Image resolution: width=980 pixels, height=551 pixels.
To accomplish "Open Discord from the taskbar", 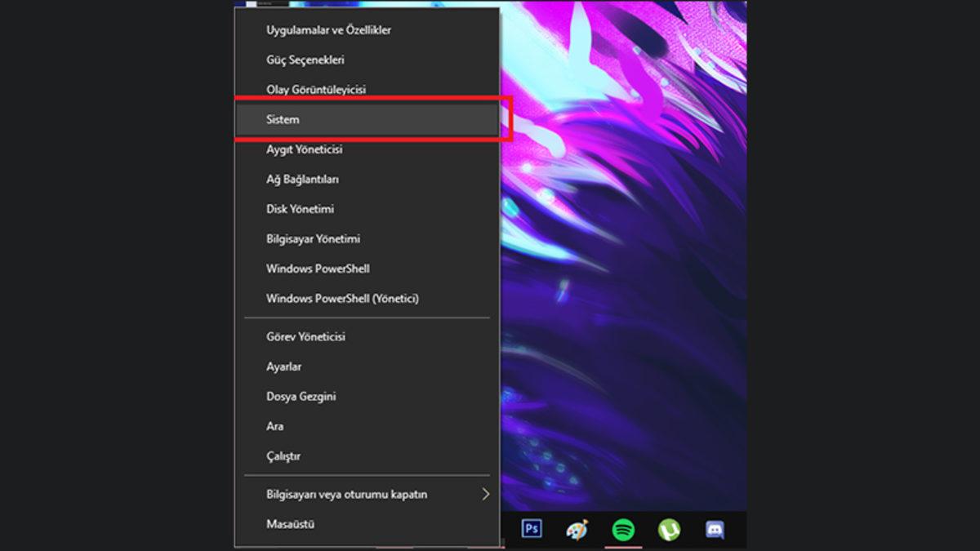I will [x=715, y=530].
